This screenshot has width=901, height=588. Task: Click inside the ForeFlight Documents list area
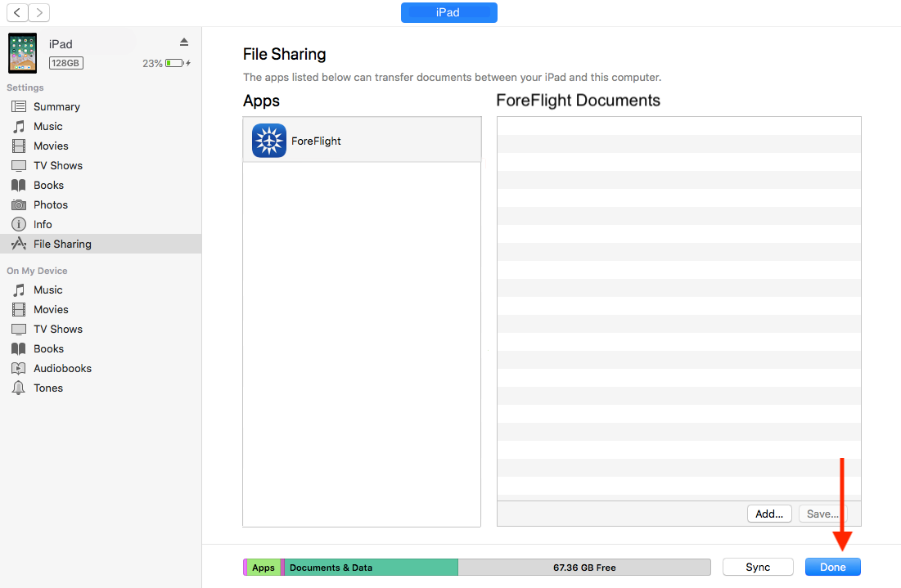[x=678, y=308]
